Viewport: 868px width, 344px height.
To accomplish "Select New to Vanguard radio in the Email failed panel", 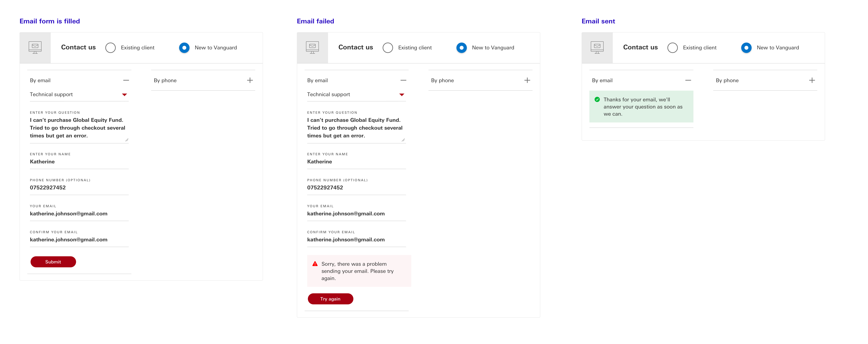I will [461, 48].
